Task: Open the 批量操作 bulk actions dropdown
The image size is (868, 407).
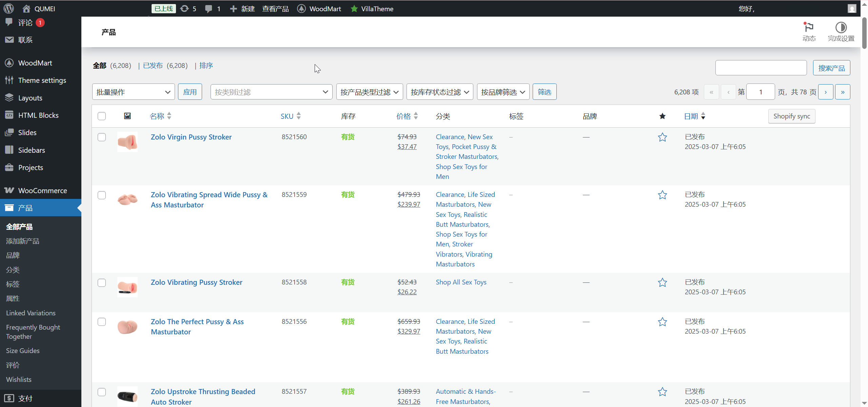Action: (x=133, y=91)
